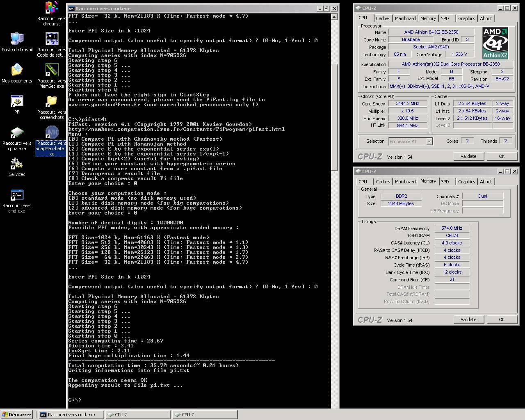The image size is (525, 420).
Task: Click the Command Rate 2T value
Action: click(x=452, y=280)
